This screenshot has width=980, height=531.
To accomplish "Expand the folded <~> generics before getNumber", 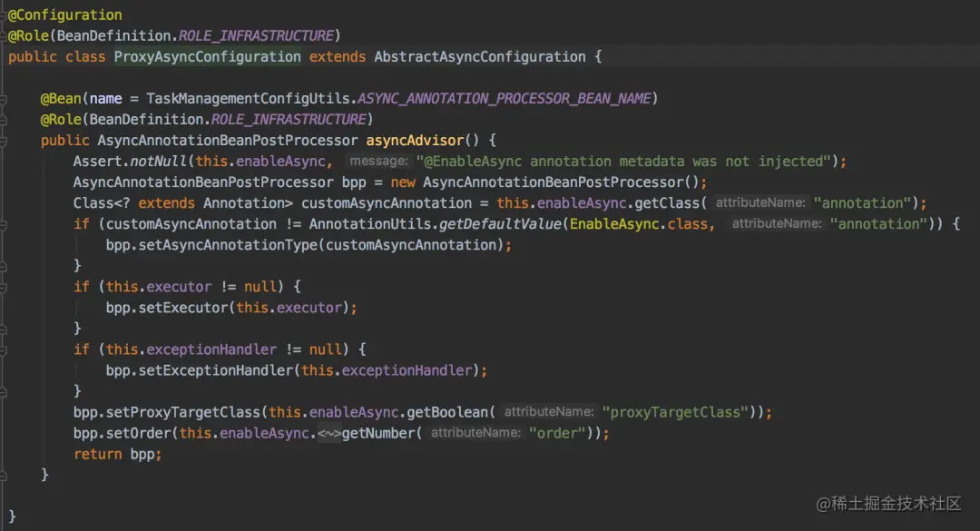I will [329, 434].
